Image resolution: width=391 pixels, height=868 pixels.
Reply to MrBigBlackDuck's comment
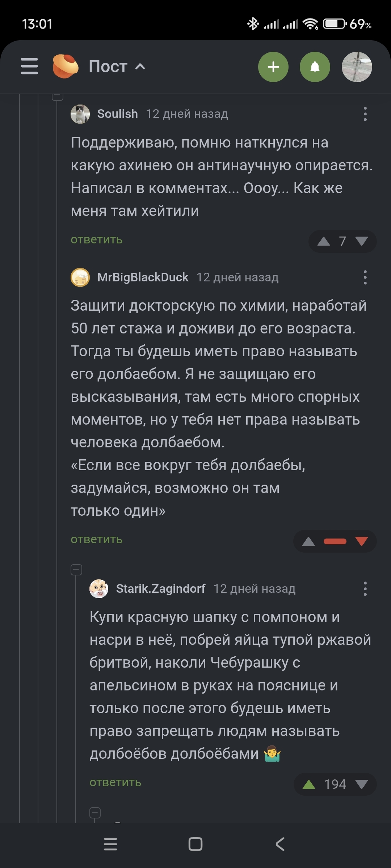tap(96, 540)
